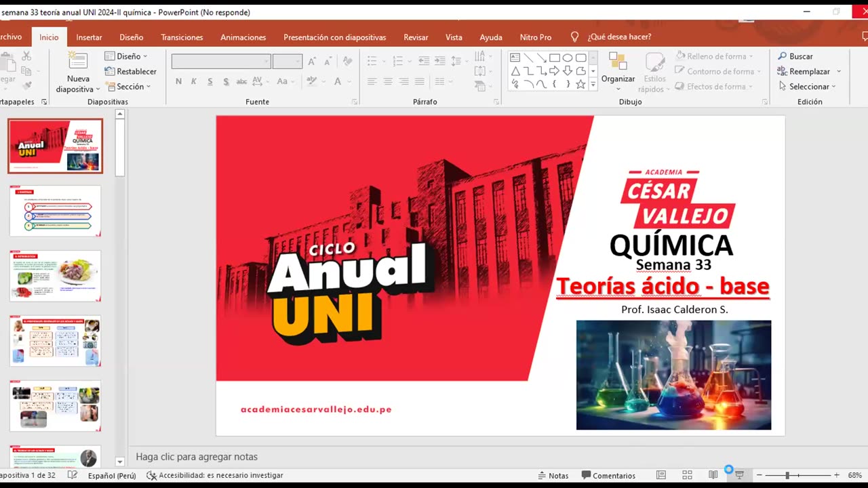
Task: Switch to the Animaciones tab
Action: click(x=243, y=37)
